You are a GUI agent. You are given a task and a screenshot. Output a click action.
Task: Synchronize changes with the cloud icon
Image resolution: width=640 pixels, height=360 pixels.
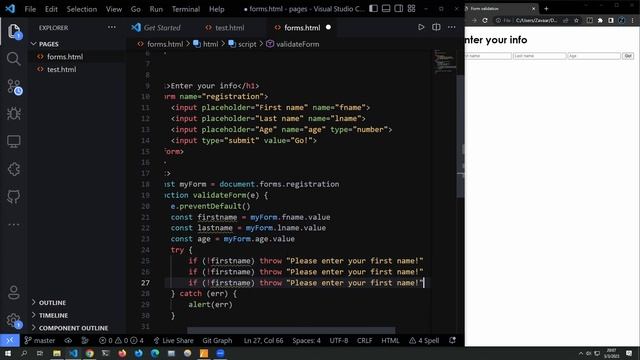[x=68, y=340]
